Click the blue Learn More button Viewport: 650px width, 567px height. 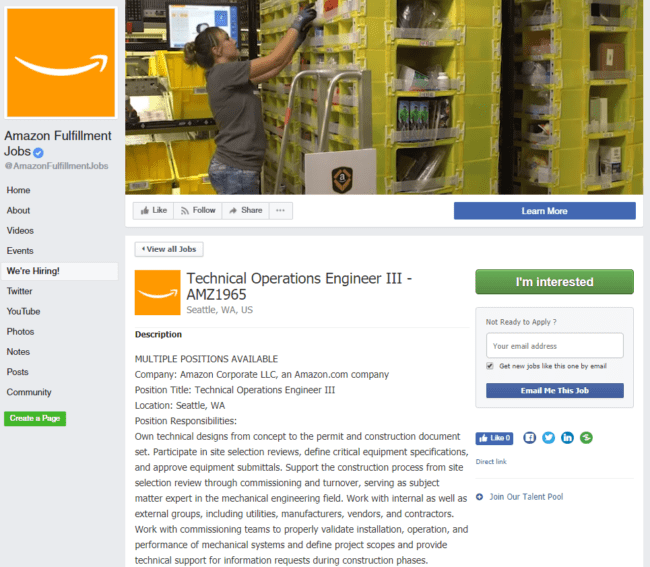click(544, 211)
